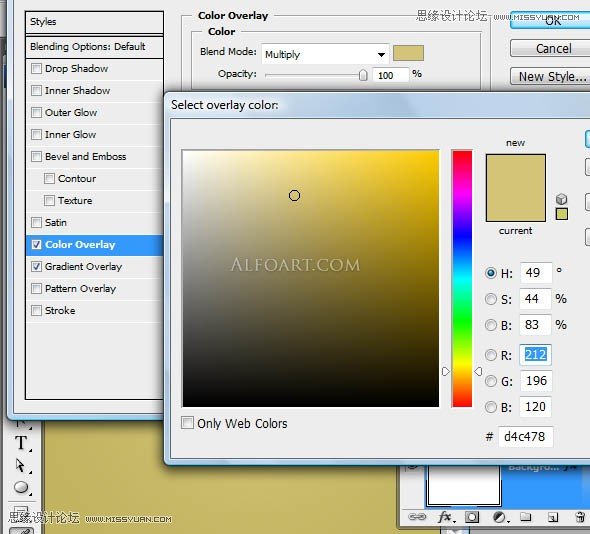Open the Blend Mode Multiply dropdown

(325, 55)
